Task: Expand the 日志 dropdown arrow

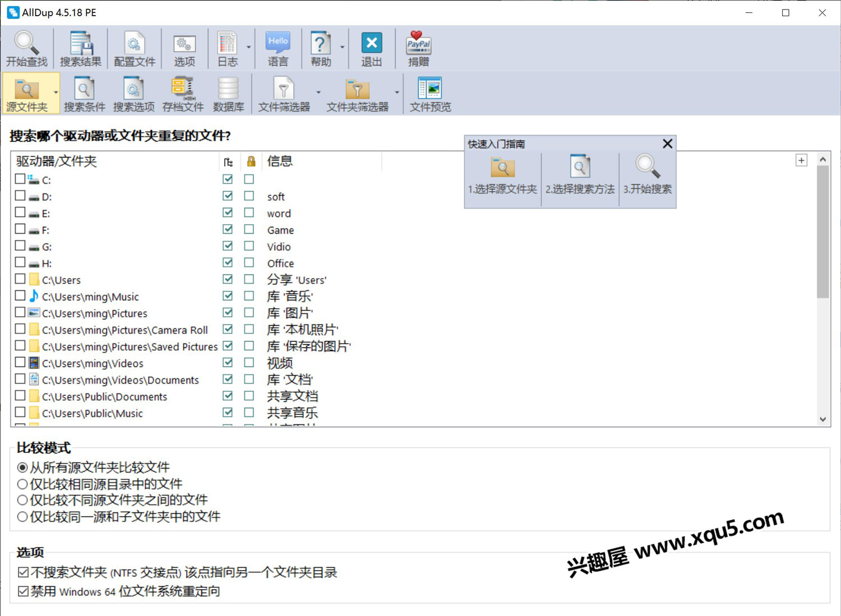Action: [248, 48]
